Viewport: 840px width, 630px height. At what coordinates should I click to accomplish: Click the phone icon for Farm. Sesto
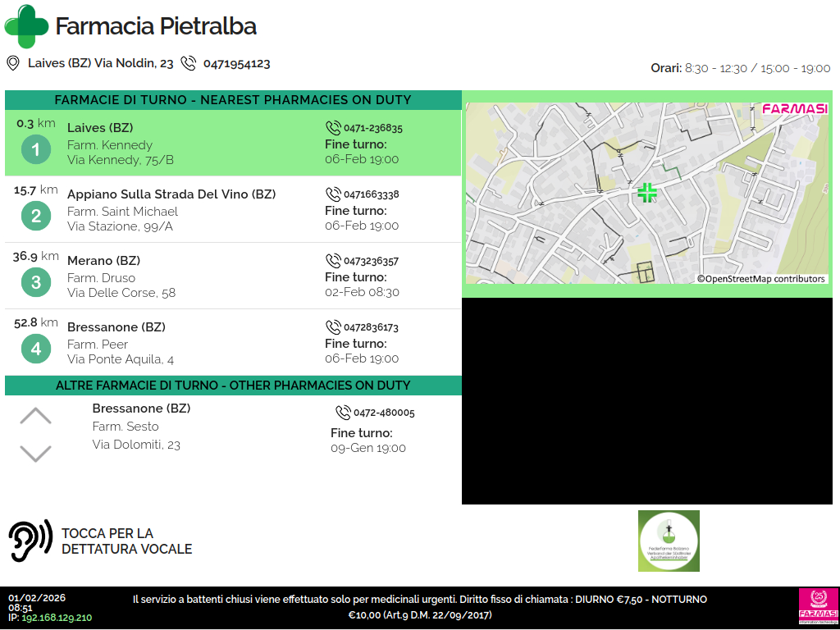343,413
